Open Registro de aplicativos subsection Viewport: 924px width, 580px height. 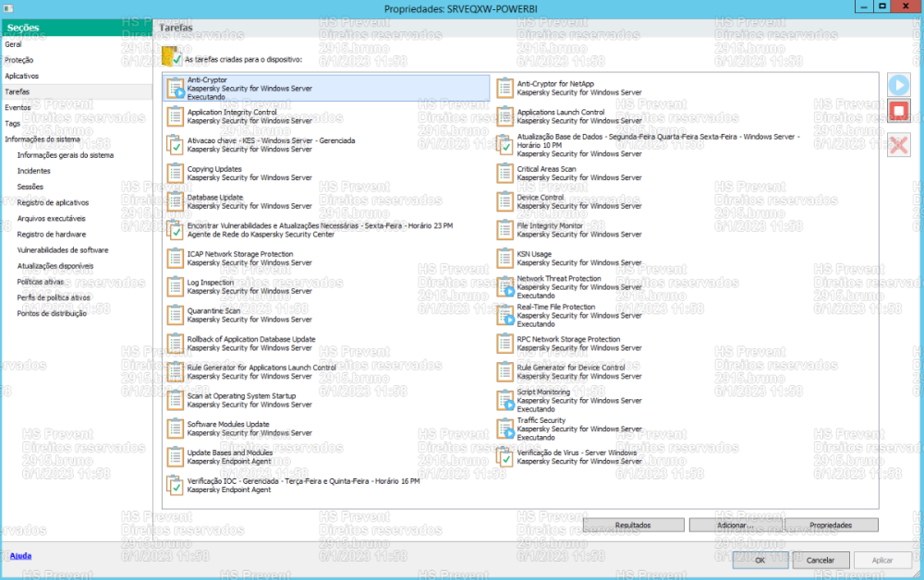53,203
